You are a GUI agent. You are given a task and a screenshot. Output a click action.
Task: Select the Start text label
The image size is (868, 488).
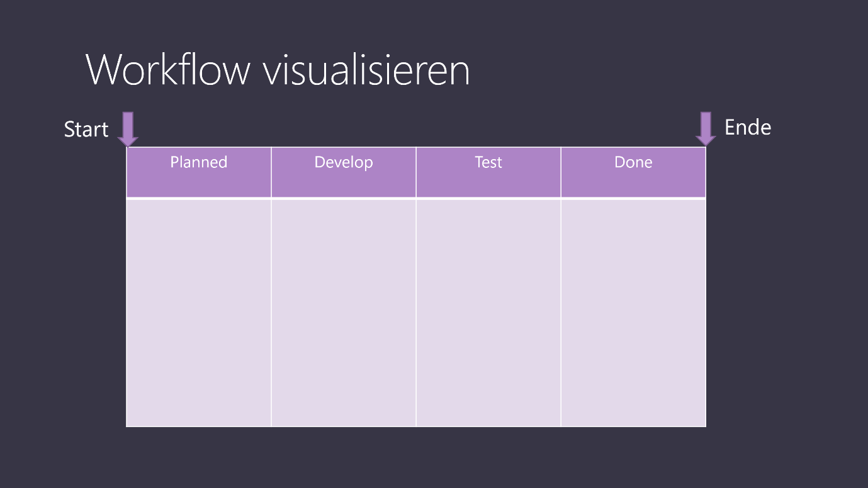86,130
